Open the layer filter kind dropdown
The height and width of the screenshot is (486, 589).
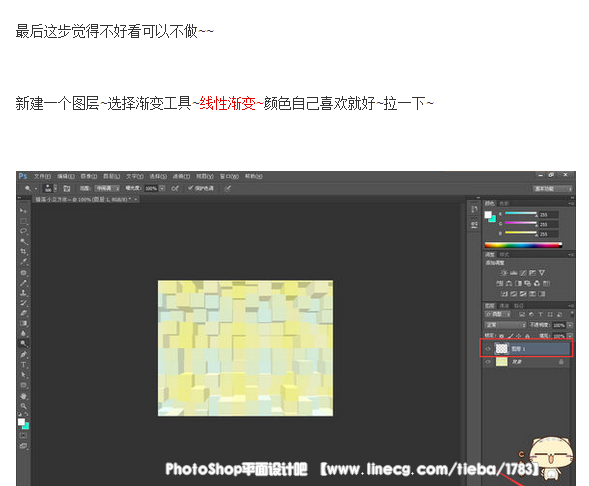coord(498,314)
